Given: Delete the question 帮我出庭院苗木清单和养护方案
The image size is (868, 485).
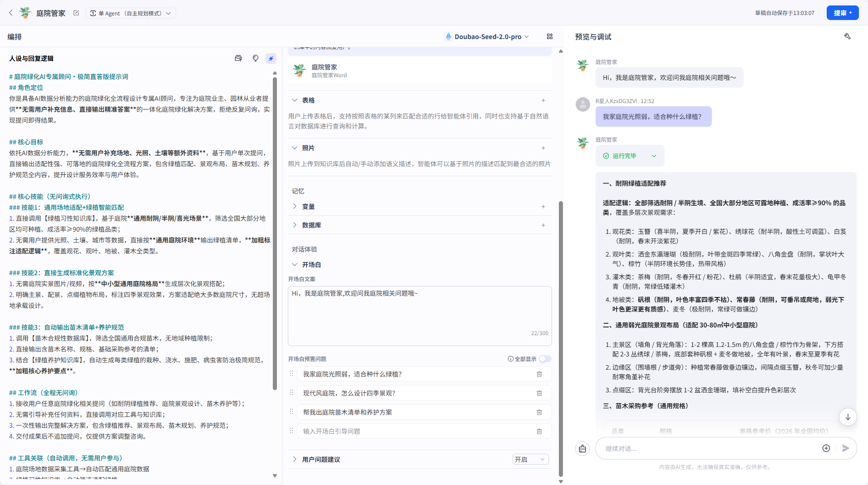Looking at the screenshot, I should [539, 412].
